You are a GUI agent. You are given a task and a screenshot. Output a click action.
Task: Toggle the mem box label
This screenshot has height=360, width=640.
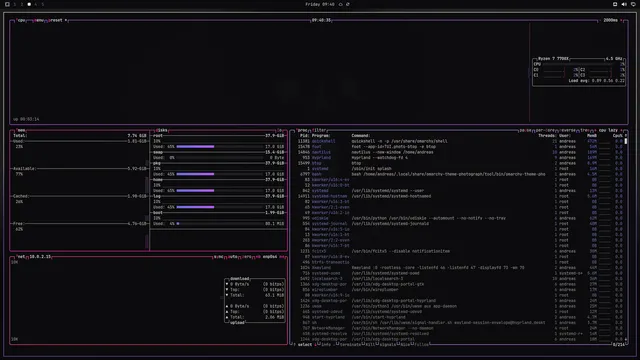tap(21, 130)
